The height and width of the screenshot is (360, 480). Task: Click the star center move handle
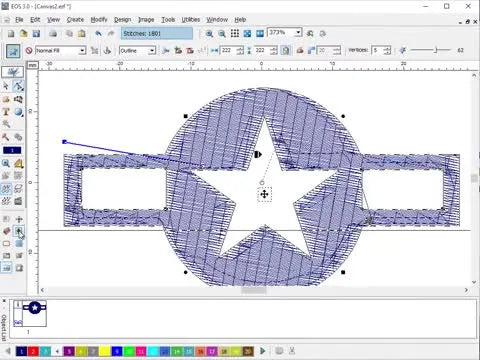[264, 194]
